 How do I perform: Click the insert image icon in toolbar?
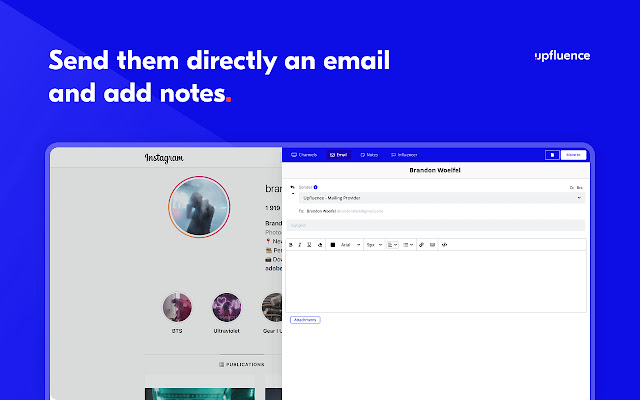pos(432,245)
